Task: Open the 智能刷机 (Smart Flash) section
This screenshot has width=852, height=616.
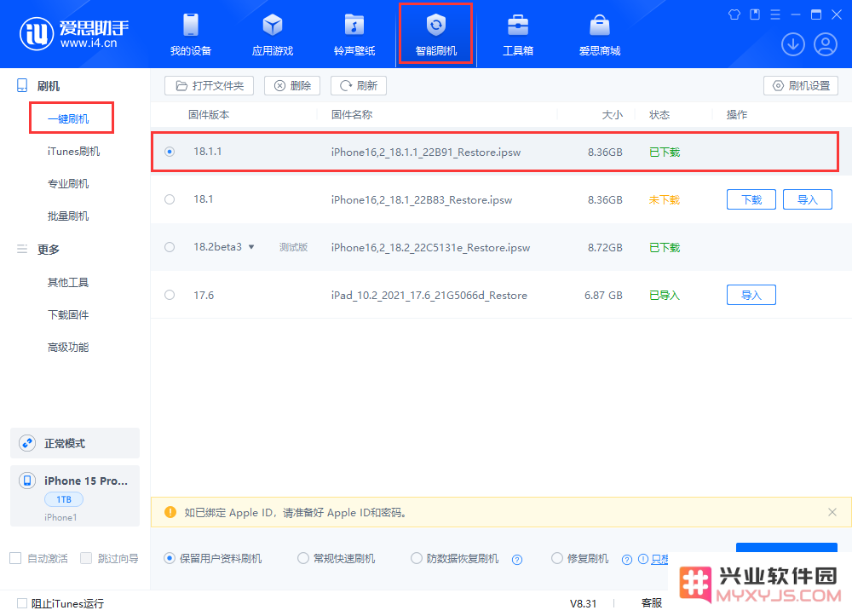Action: [435, 35]
